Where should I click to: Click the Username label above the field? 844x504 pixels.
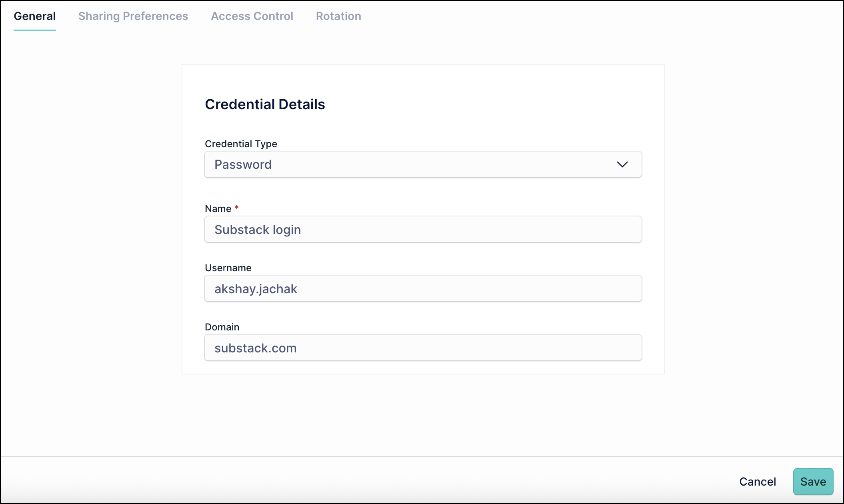pyautogui.click(x=228, y=268)
